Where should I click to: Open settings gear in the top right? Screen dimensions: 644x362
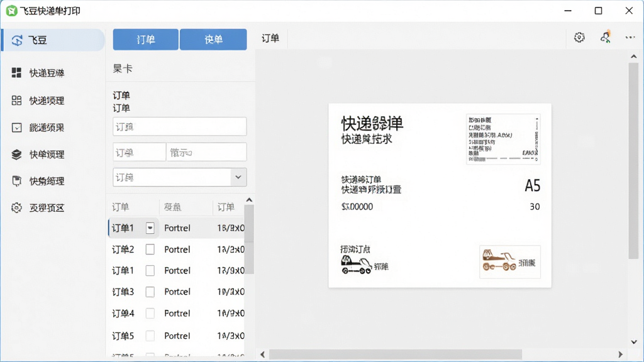579,37
